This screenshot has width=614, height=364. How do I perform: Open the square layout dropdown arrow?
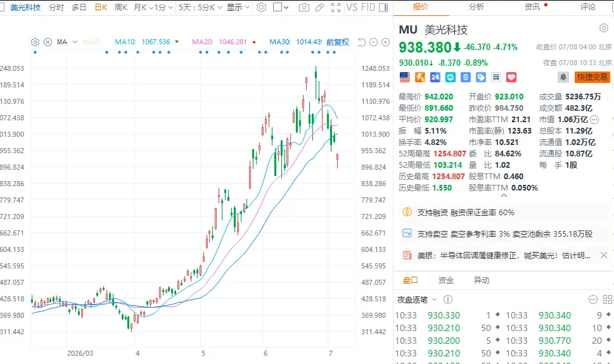[x=286, y=7]
